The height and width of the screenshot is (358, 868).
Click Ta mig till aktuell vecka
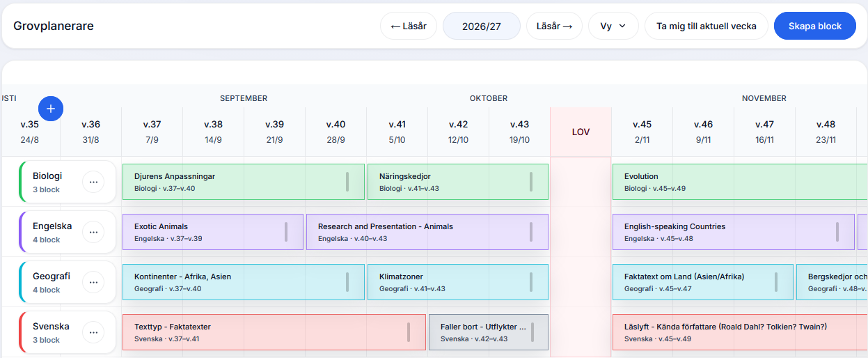[706, 26]
